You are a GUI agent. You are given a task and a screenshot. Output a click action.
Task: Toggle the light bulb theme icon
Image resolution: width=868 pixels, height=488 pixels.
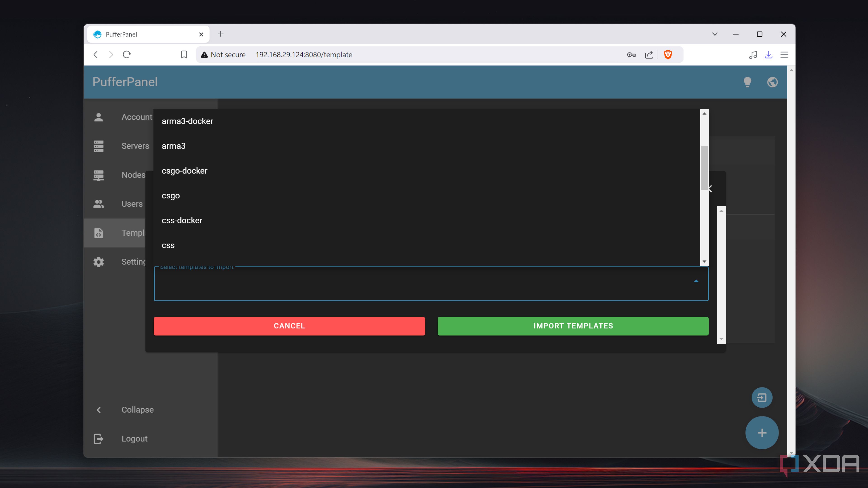747,82
